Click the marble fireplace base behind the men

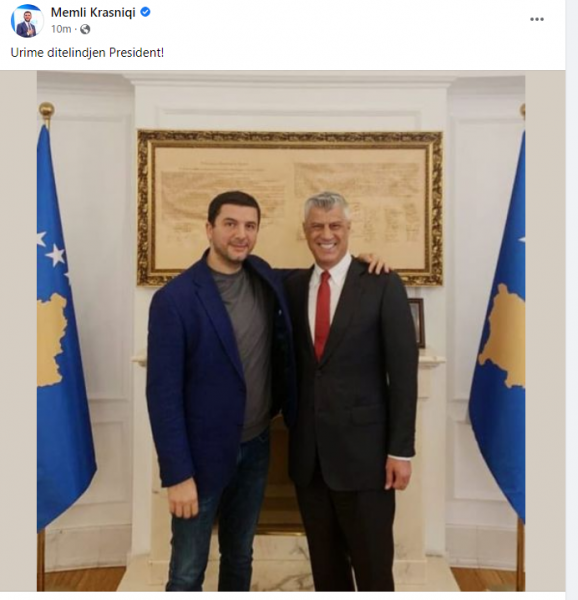point(283,562)
